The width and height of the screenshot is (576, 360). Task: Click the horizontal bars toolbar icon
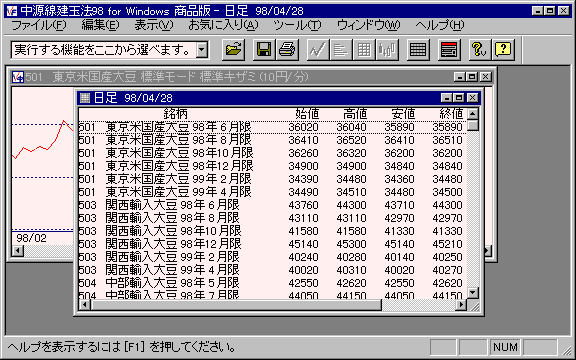pos(341,50)
